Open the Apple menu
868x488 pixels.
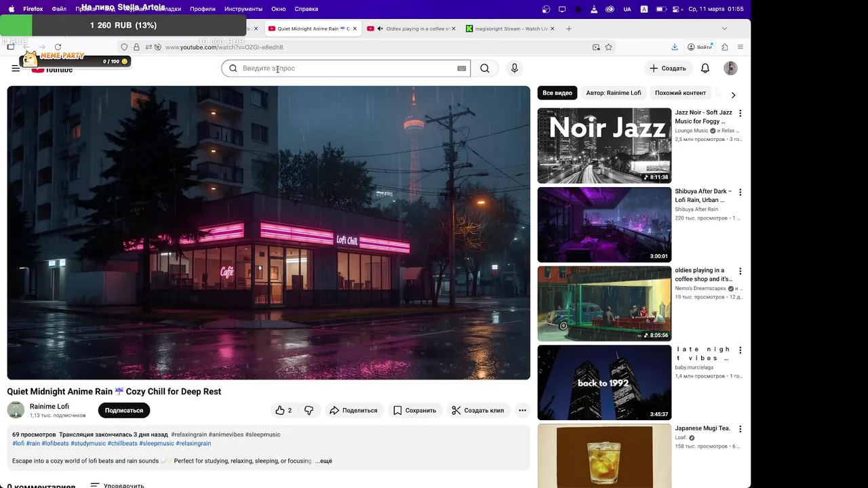coord(11,9)
